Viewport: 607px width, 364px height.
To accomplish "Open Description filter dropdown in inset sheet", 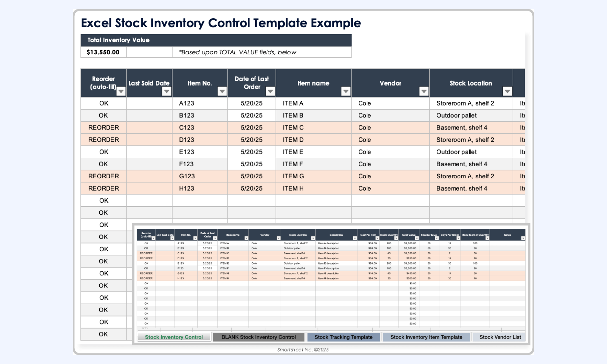I will click(x=354, y=238).
